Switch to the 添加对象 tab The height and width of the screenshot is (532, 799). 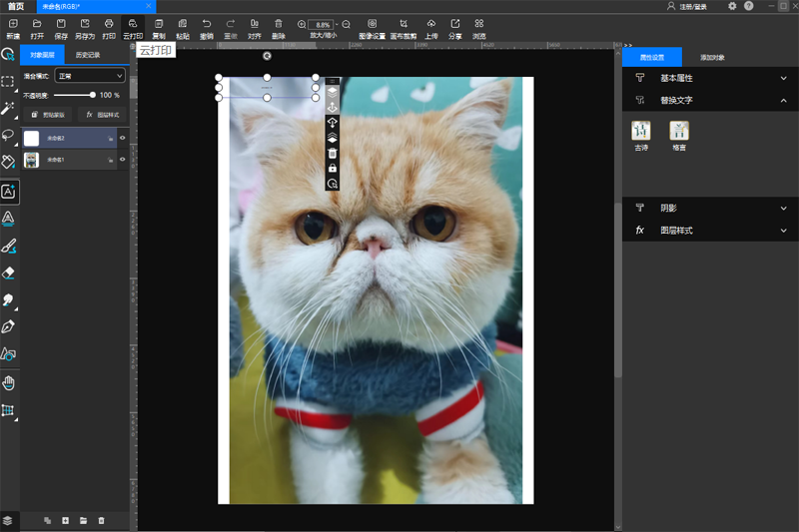click(x=713, y=58)
